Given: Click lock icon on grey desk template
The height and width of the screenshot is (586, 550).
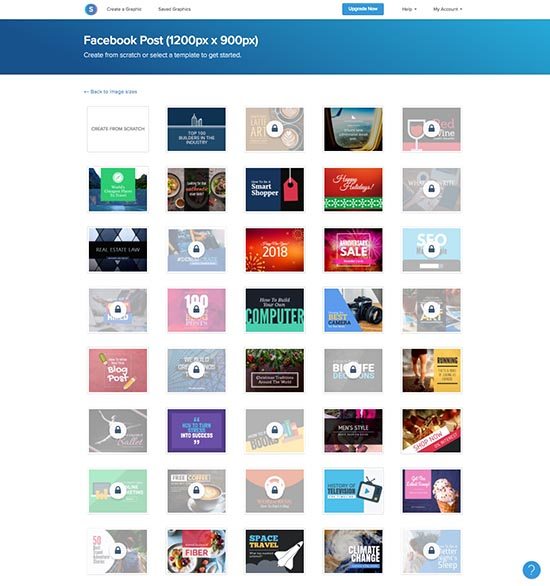Looking at the screenshot, I should (x=431, y=189).
